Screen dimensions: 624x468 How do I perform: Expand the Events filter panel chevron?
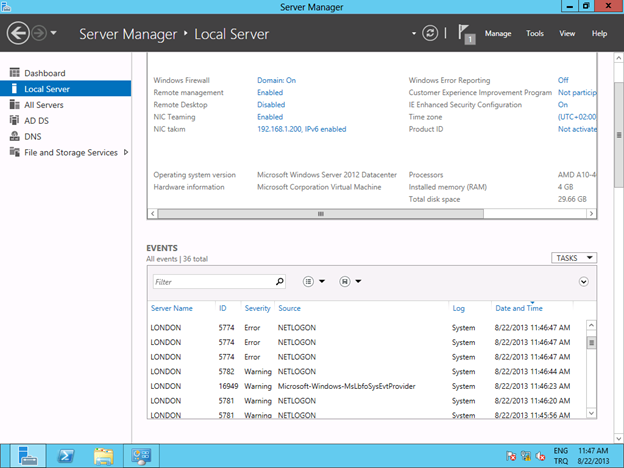(583, 282)
